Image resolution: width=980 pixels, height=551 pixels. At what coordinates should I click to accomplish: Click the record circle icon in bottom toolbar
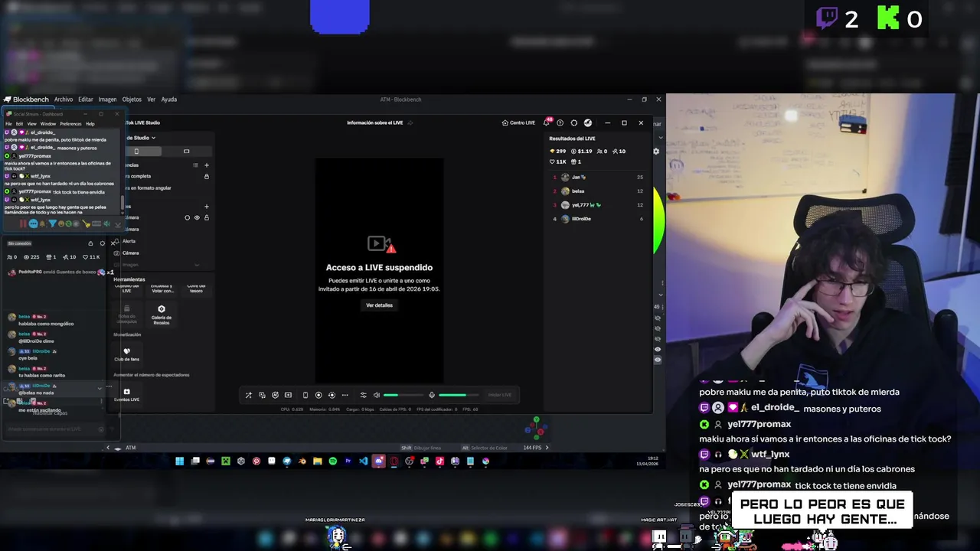pyautogui.click(x=318, y=395)
